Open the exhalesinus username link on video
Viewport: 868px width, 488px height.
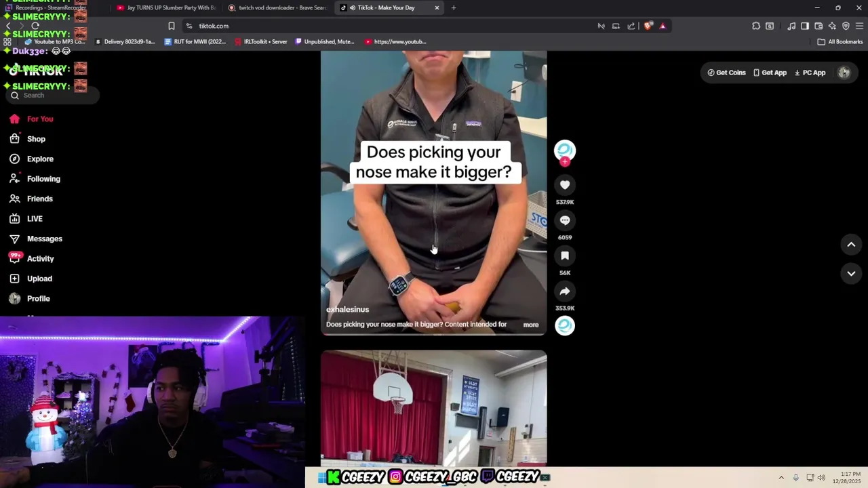pyautogui.click(x=348, y=310)
